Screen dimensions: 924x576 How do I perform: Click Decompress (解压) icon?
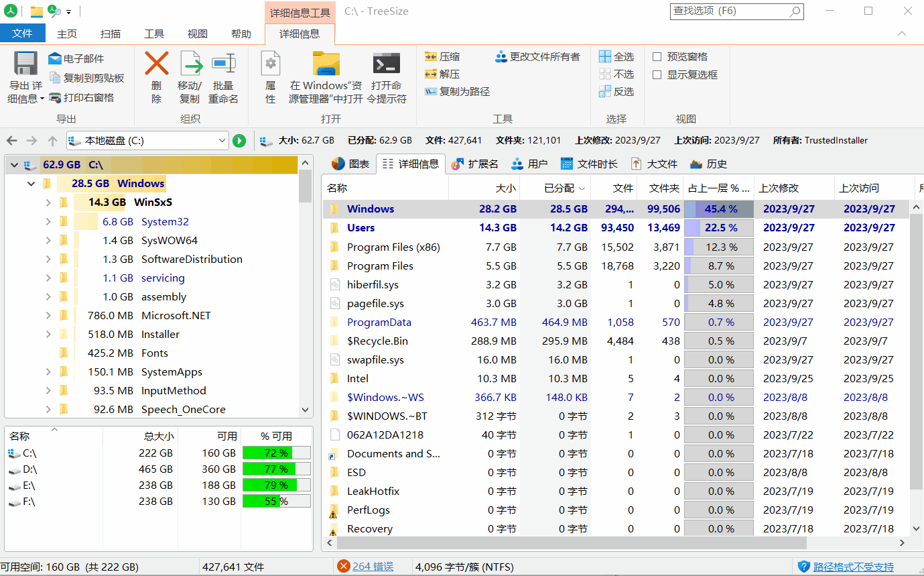point(431,74)
